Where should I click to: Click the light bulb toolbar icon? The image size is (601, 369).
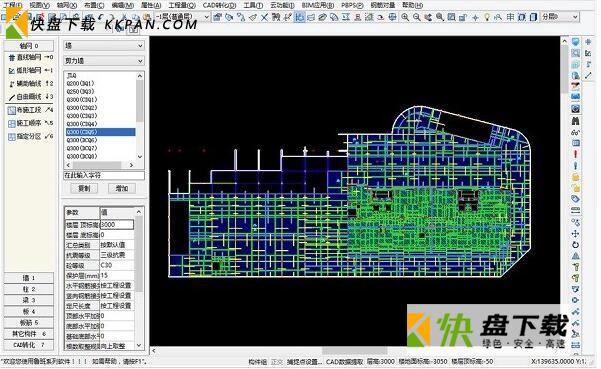[x=487, y=17]
